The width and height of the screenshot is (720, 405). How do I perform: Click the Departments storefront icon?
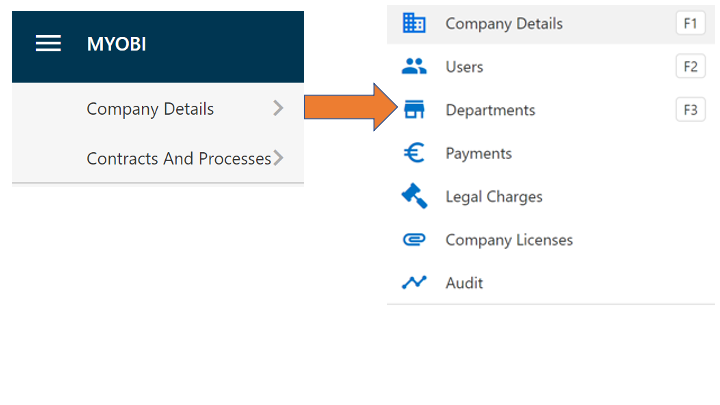414,110
